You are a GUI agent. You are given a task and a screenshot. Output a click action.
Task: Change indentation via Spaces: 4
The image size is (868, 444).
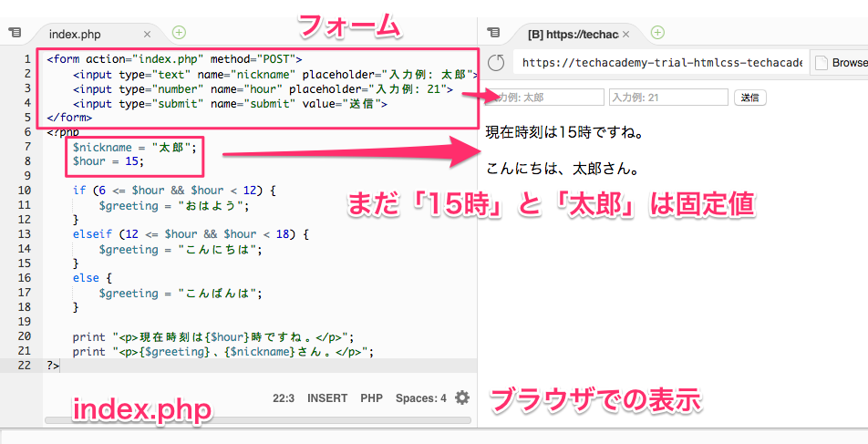(420, 398)
